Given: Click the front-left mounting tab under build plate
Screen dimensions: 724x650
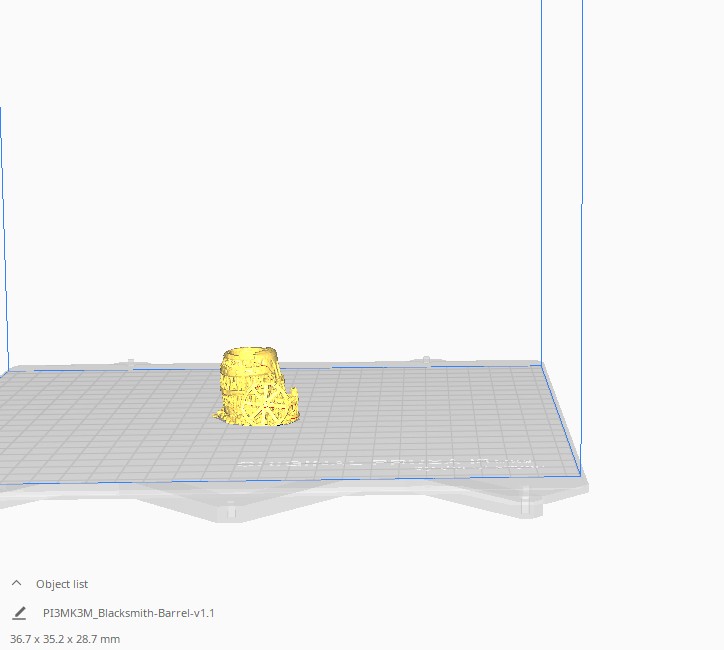Looking at the screenshot, I should pyautogui.click(x=231, y=509).
